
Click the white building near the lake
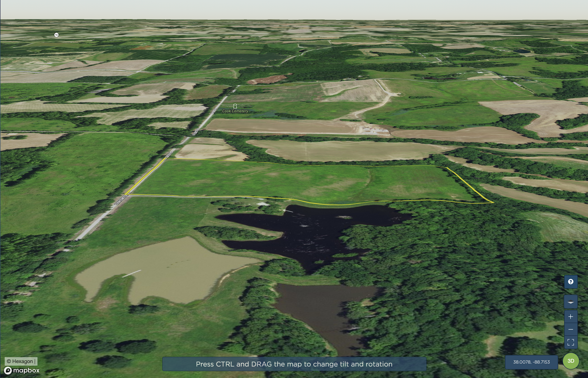point(263,204)
